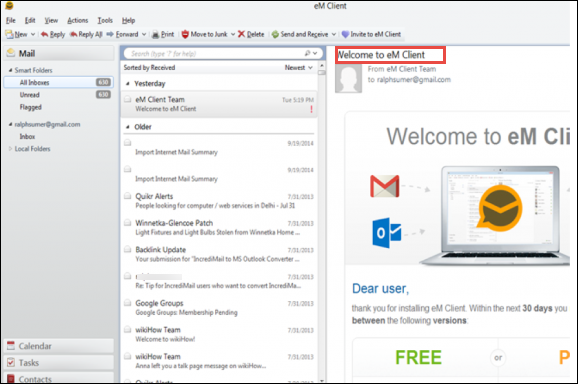
Task: Click the Sorted by Received header
Action: (x=149, y=67)
